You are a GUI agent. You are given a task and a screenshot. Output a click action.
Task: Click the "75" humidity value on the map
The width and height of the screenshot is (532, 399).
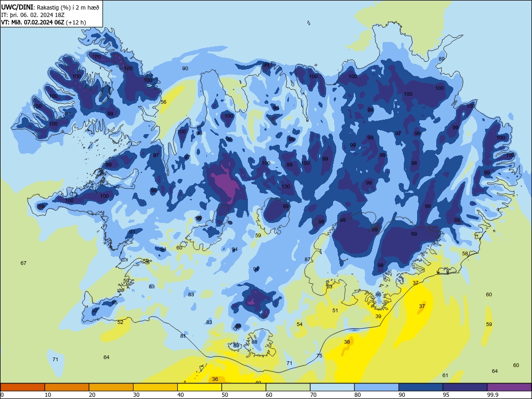(319, 355)
